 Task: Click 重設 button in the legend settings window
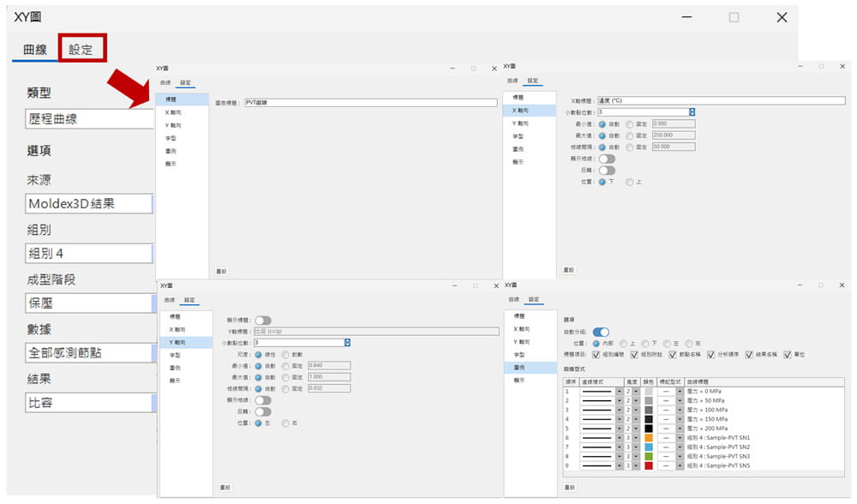pos(568,487)
